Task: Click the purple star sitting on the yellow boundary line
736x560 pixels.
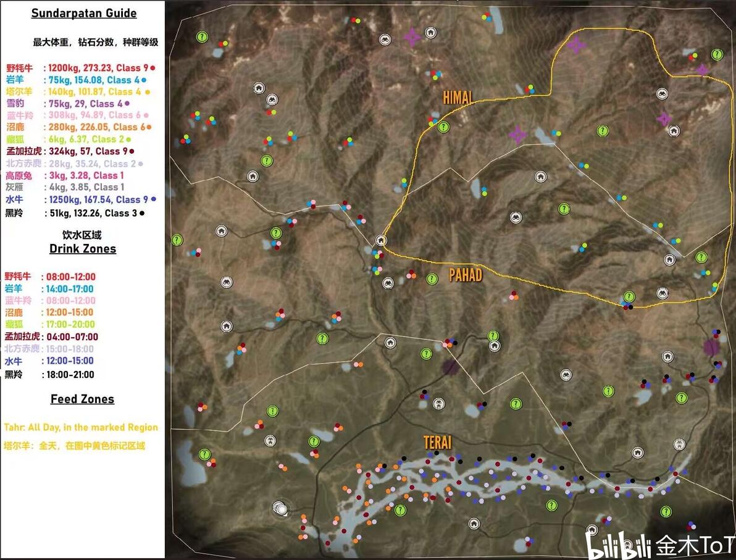Action: click(x=702, y=70)
